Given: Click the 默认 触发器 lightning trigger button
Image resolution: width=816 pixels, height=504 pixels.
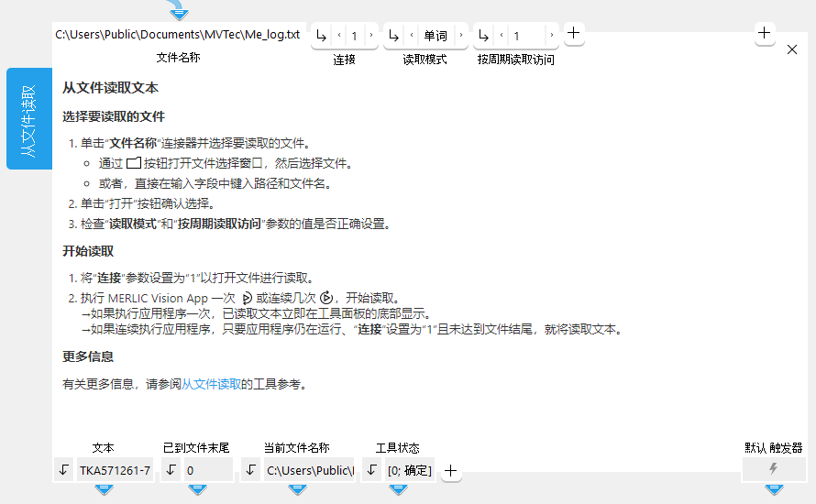Looking at the screenshot, I should click(x=774, y=469).
